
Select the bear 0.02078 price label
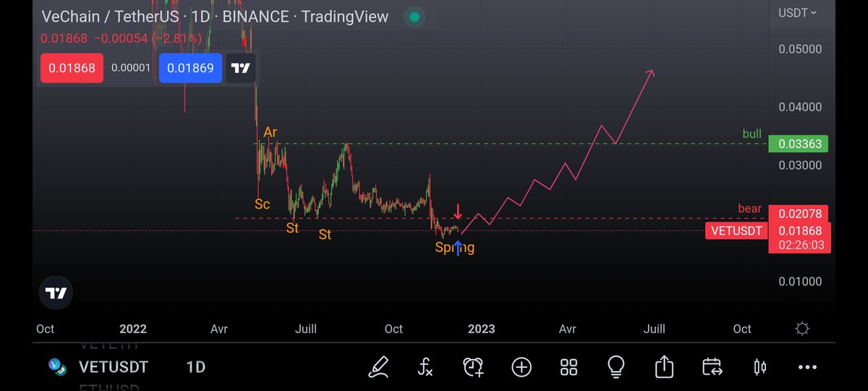click(798, 214)
